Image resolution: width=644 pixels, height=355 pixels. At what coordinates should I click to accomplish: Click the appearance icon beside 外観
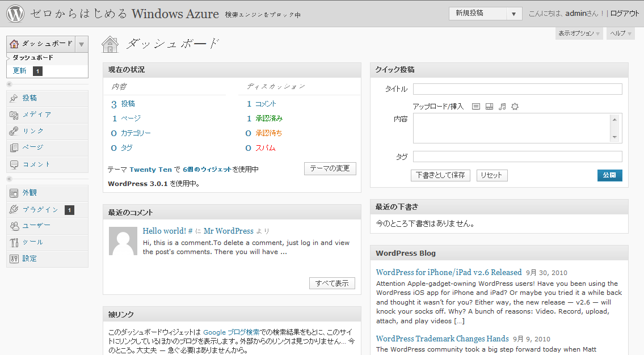tap(14, 193)
